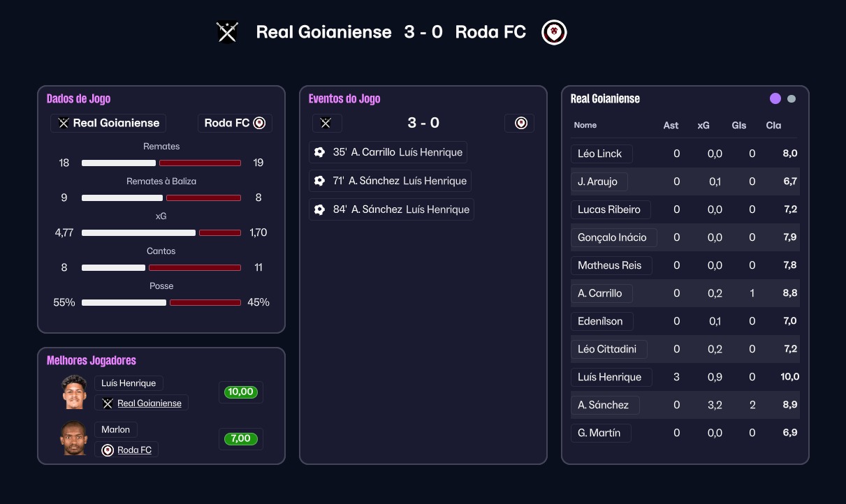The height and width of the screenshot is (504, 846).
Task: Click the Posse possession bar
Action: click(x=161, y=303)
